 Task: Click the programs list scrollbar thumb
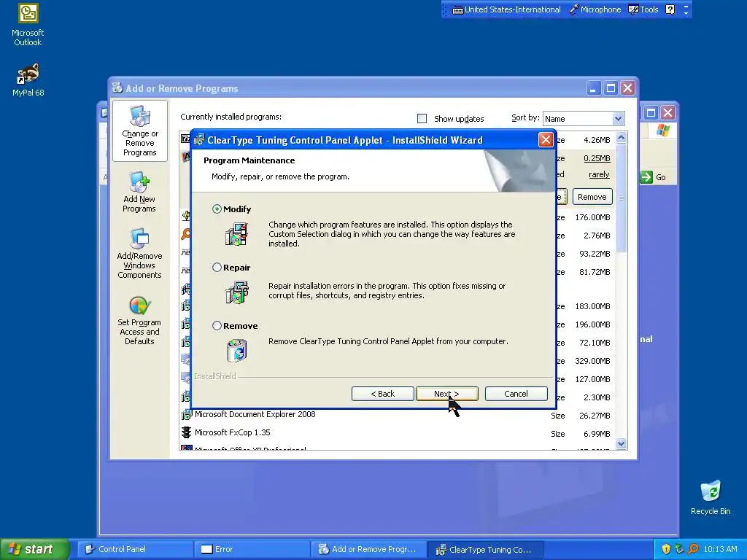pyautogui.click(x=621, y=198)
